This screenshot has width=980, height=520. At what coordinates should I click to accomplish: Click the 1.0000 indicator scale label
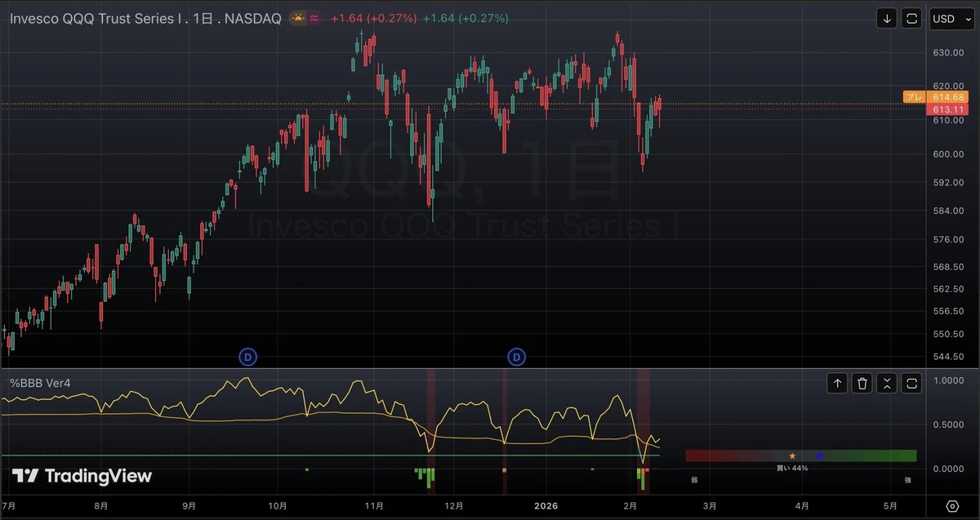tap(947, 380)
